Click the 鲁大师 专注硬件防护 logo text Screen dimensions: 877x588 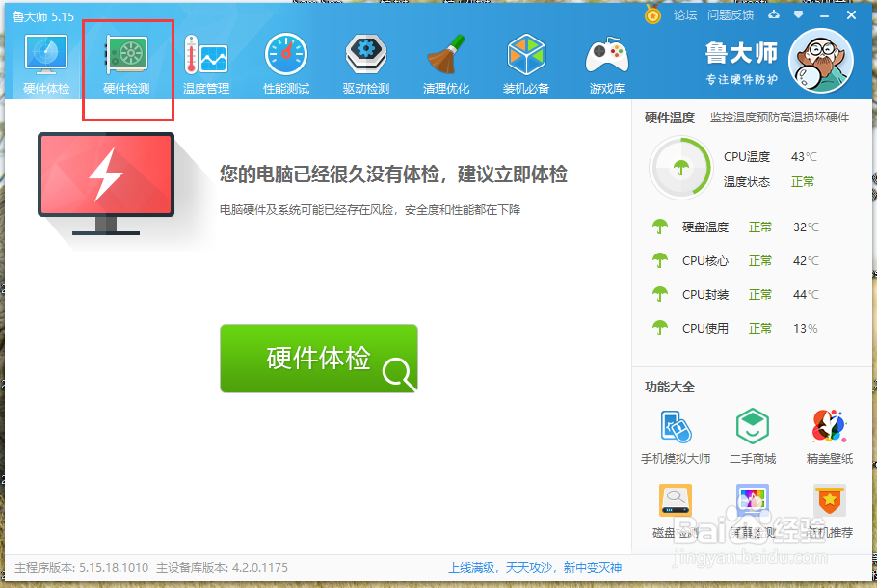click(741, 64)
